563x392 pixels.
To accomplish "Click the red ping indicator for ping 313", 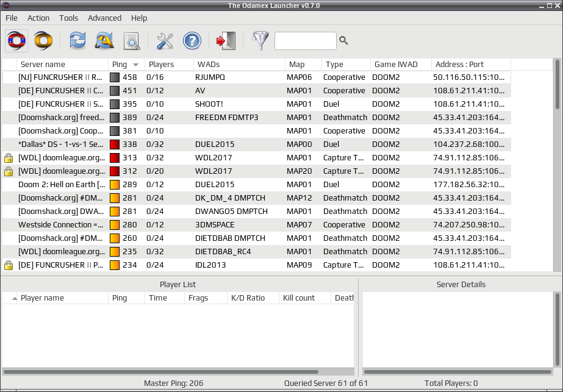I will coord(115,157).
